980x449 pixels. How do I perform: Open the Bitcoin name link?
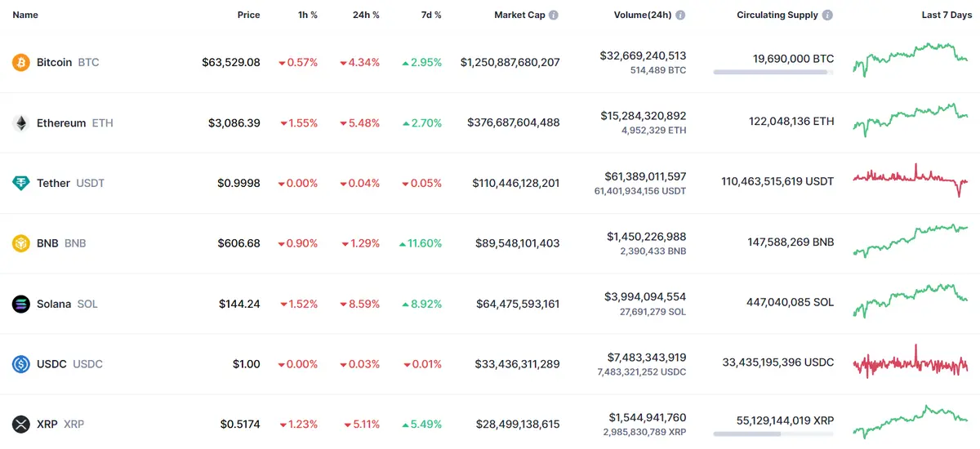(54, 62)
